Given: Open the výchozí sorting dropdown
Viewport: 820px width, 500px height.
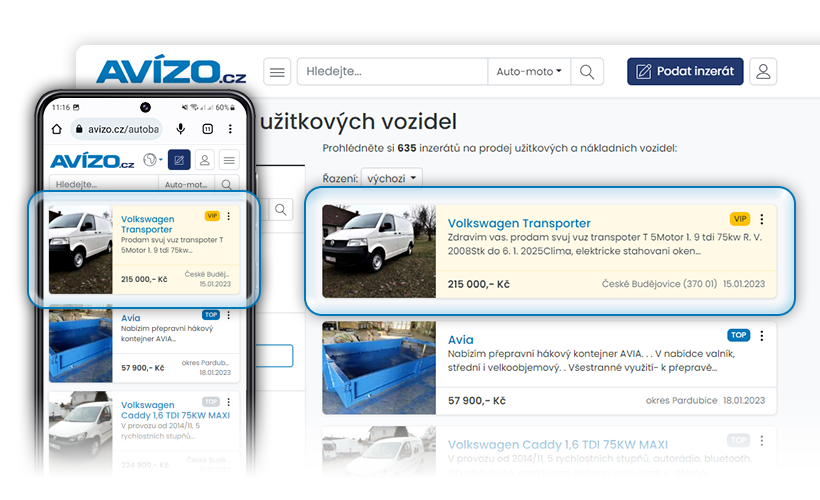Looking at the screenshot, I should [x=391, y=178].
